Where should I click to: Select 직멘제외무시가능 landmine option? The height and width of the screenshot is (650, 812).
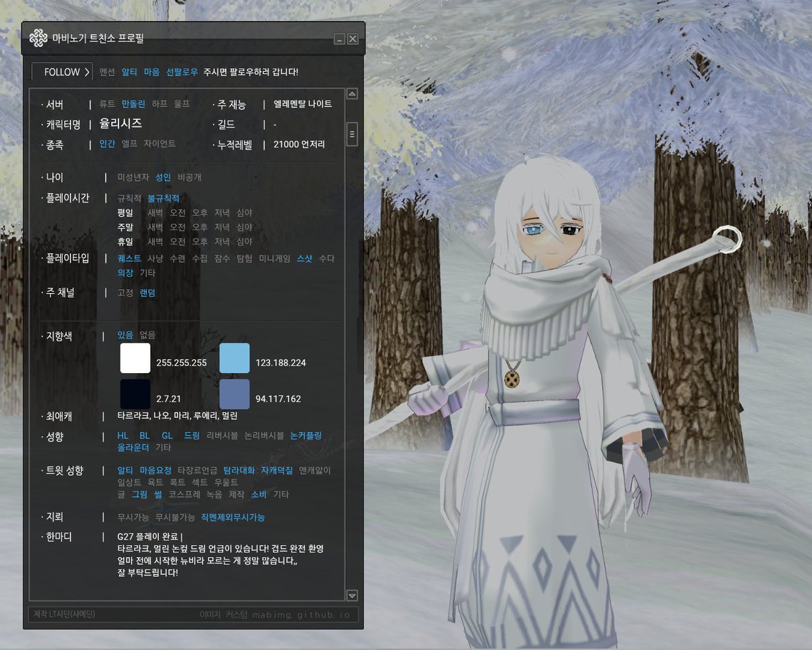point(233,517)
